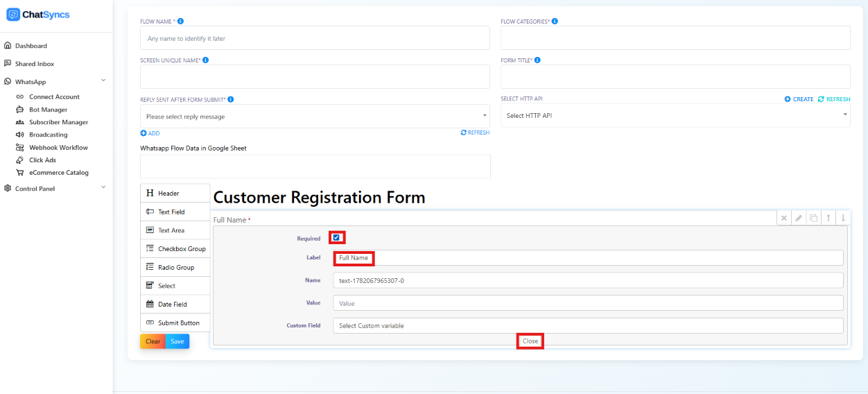Click the Click Ads icon
The width and height of the screenshot is (868, 394).
[x=20, y=160]
